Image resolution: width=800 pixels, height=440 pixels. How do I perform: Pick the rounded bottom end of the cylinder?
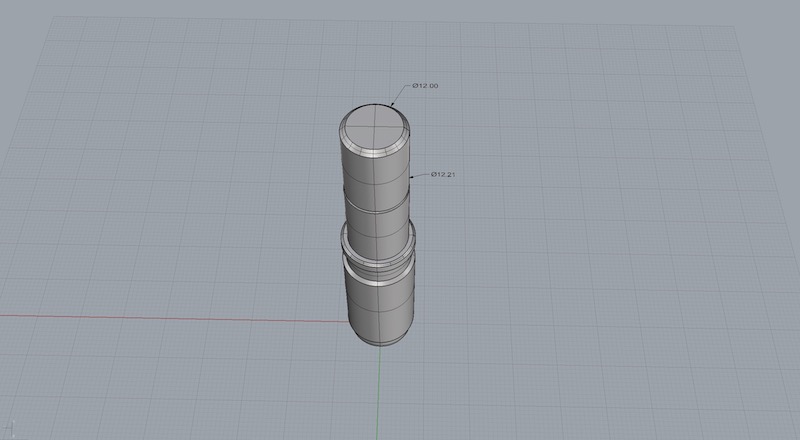[x=381, y=336]
